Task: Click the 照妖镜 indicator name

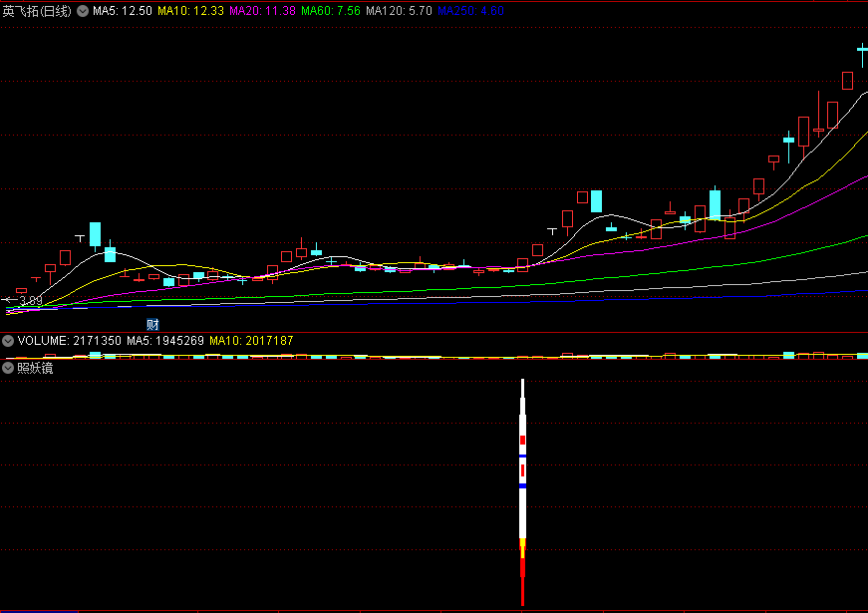Action: click(35, 368)
